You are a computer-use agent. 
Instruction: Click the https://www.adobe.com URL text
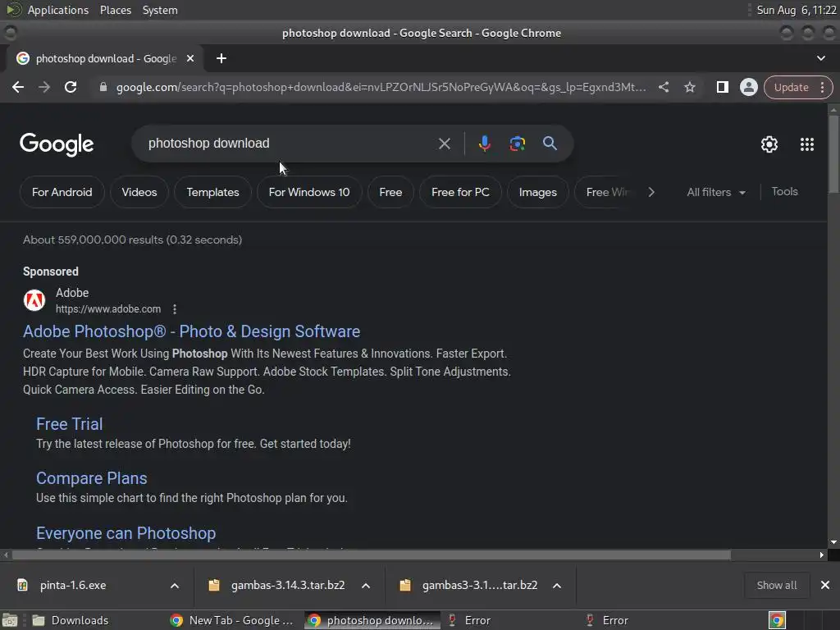(108, 309)
